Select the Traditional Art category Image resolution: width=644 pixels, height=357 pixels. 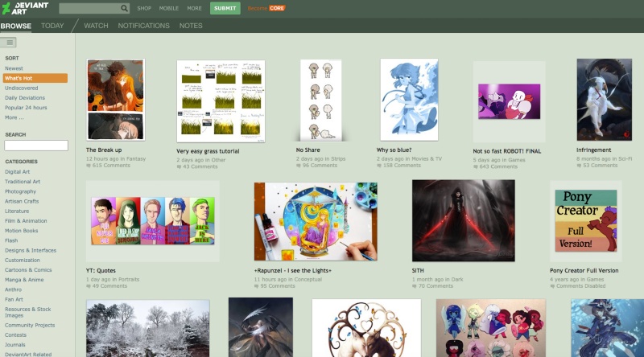coord(23,182)
